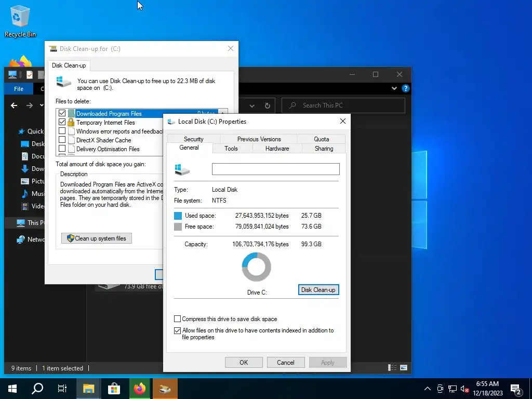Open Downloads folder in the sidebar
This screenshot has width=532, height=399.
click(33, 169)
